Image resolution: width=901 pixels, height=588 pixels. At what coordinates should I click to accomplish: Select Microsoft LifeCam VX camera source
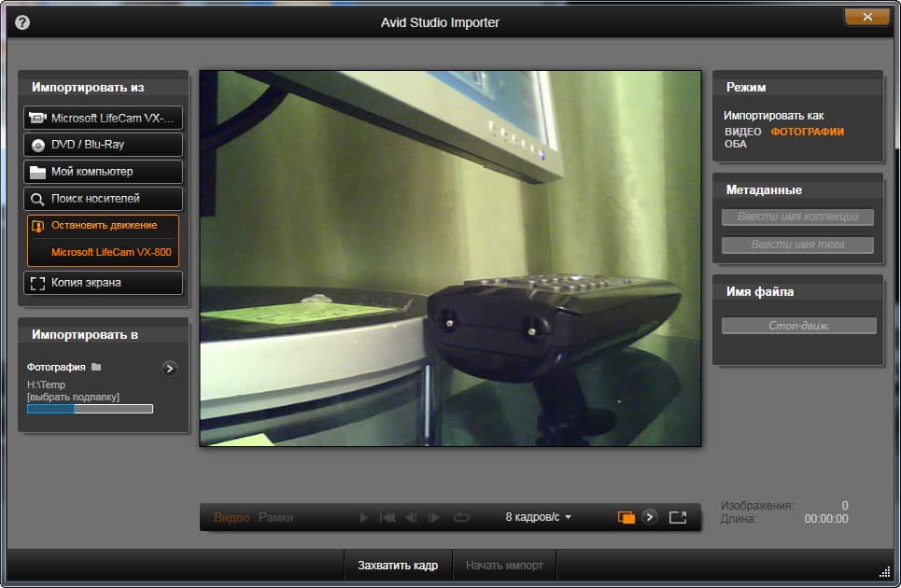(x=104, y=118)
